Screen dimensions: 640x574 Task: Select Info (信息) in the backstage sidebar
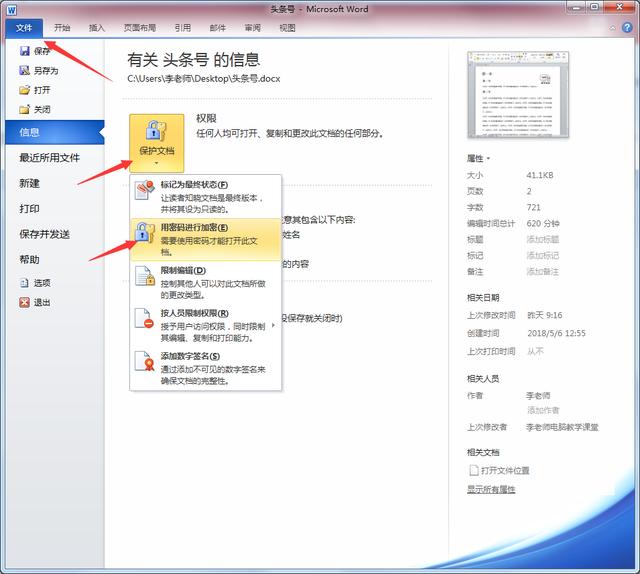(55, 132)
